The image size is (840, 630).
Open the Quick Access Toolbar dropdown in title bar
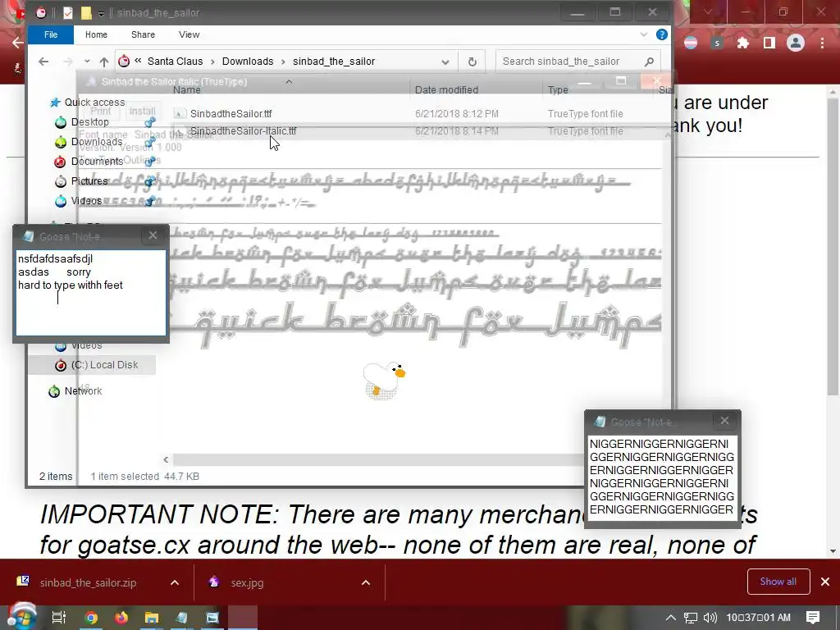(101, 13)
